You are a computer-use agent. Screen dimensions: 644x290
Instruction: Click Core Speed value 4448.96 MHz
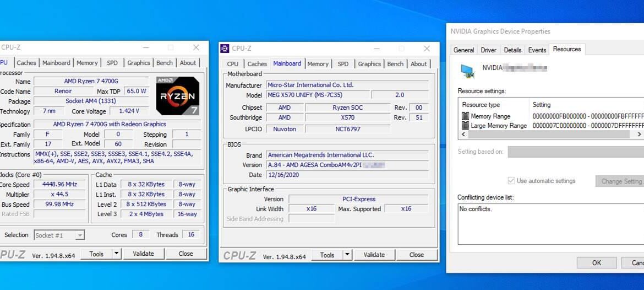click(59, 184)
